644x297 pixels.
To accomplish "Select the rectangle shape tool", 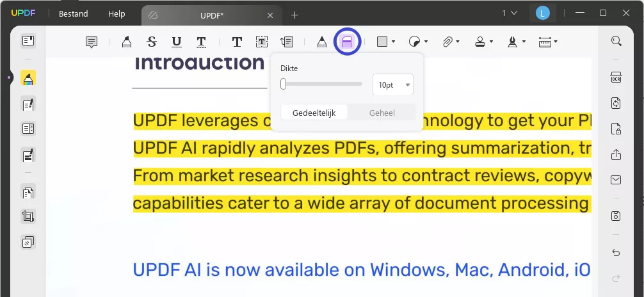I will [382, 42].
